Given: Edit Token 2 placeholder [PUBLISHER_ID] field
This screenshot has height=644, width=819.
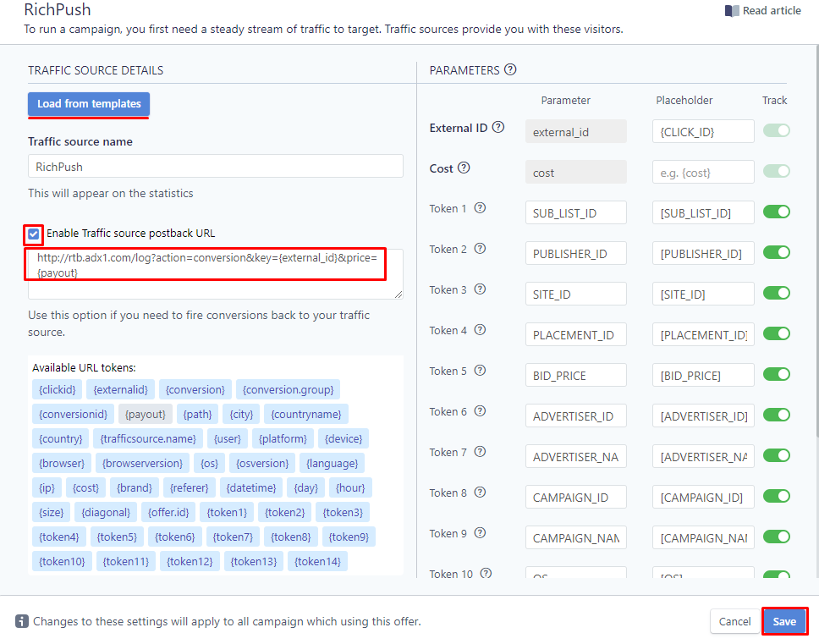Looking at the screenshot, I should pos(703,253).
